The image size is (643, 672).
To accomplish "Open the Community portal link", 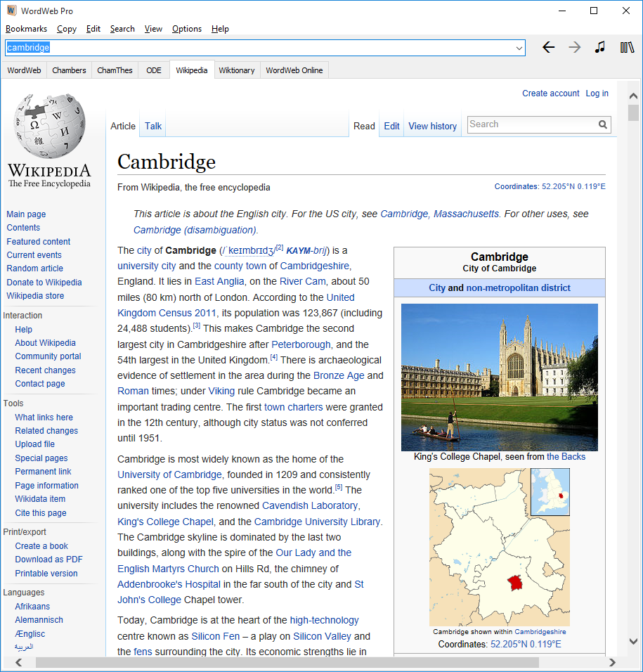I will tap(48, 356).
